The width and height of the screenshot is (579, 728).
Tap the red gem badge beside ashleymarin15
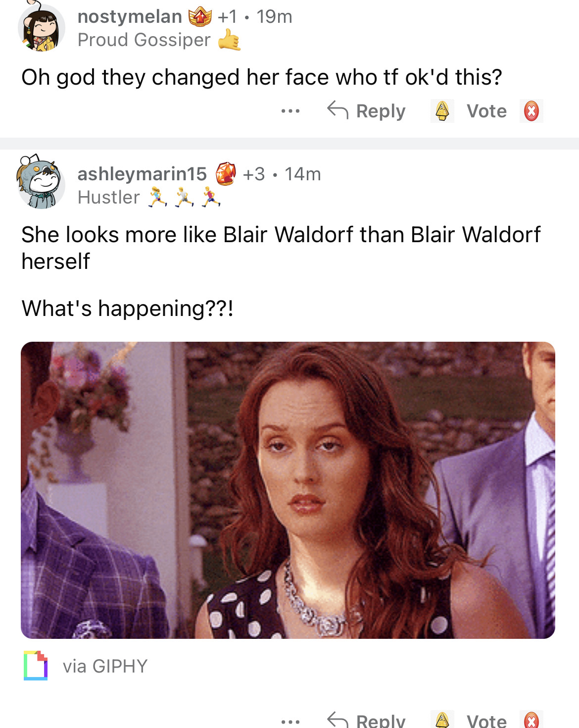pyautogui.click(x=226, y=174)
